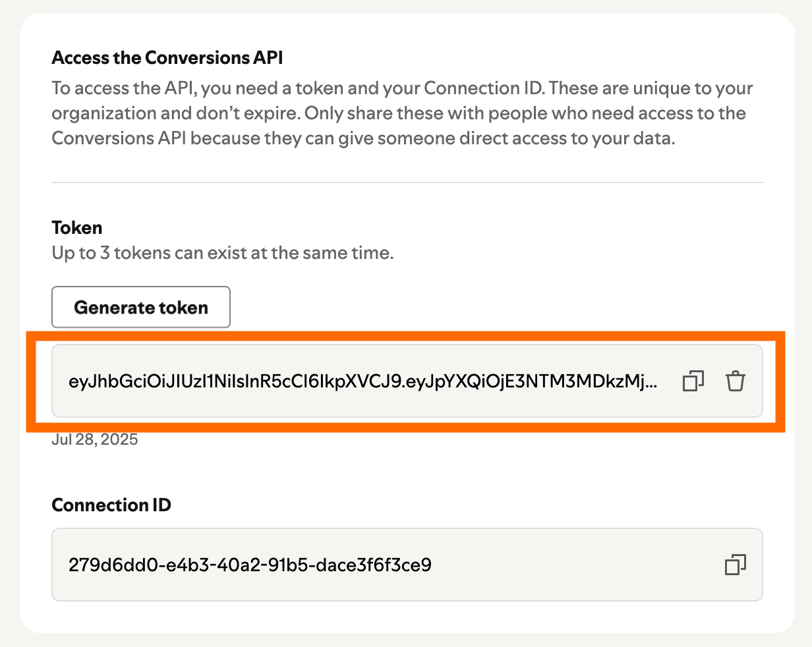Image resolution: width=812 pixels, height=647 pixels.
Task: Click the 'organization and don't expire' description line
Action: point(399,113)
